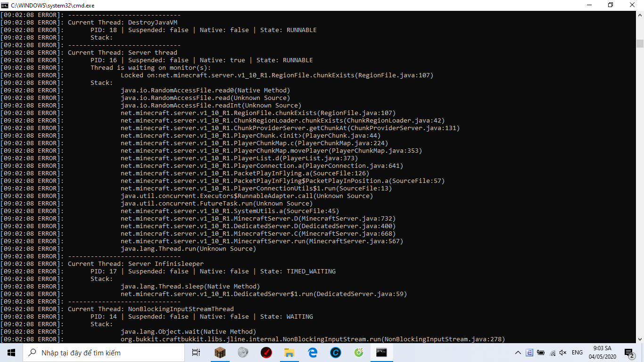Click the ENG input language indicator
The width and height of the screenshot is (644, 362).
tap(577, 353)
